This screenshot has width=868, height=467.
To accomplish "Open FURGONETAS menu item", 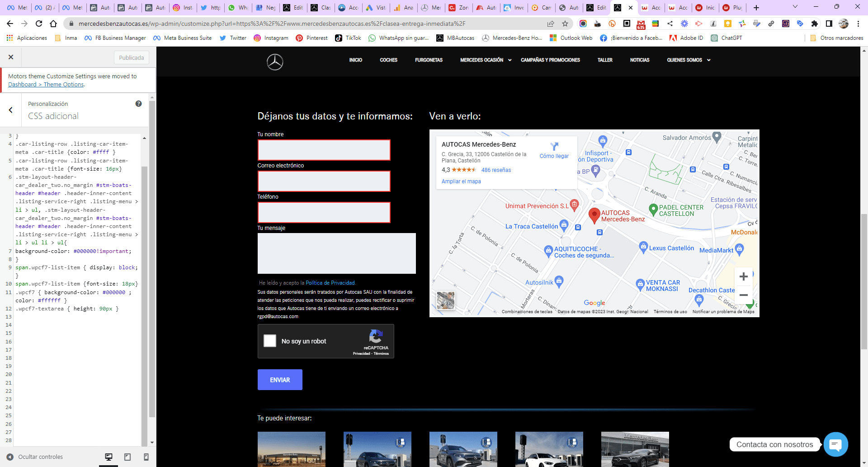I will [x=429, y=60].
